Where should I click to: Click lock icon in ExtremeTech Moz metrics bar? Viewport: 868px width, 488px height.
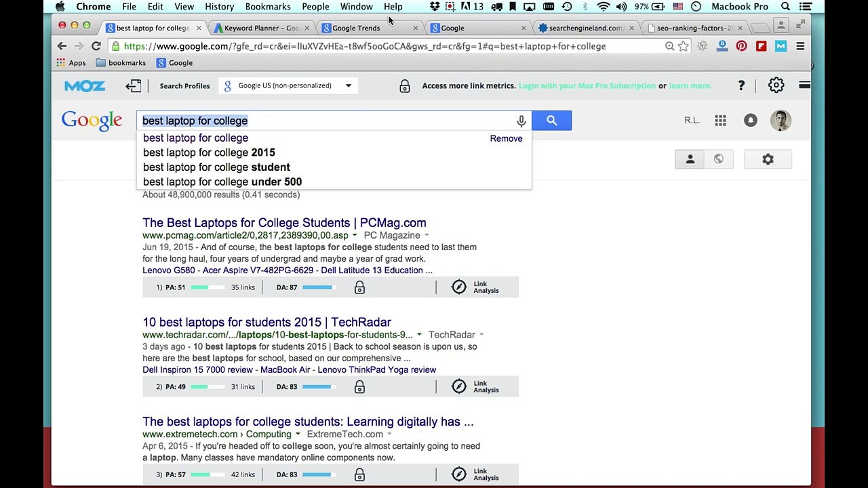359,474
